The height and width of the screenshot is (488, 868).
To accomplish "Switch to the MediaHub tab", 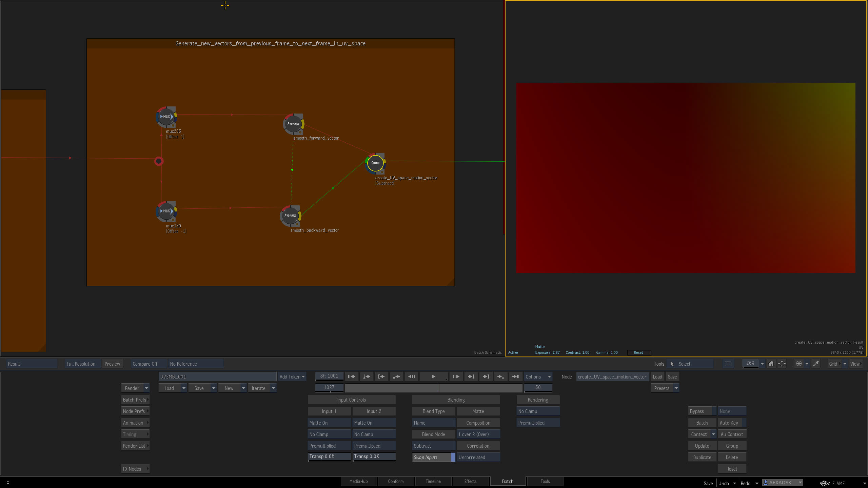I will click(358, 481).
